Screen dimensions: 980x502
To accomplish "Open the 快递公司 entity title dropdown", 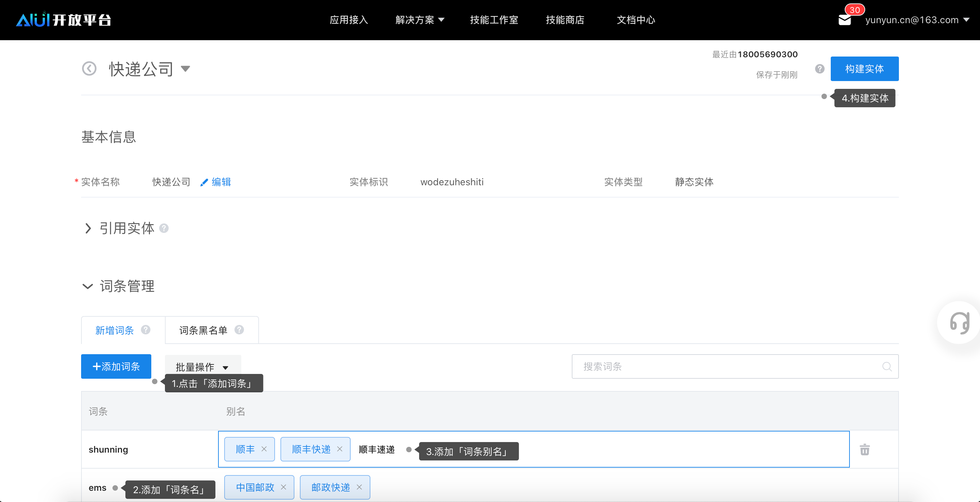I will (185, 69).
